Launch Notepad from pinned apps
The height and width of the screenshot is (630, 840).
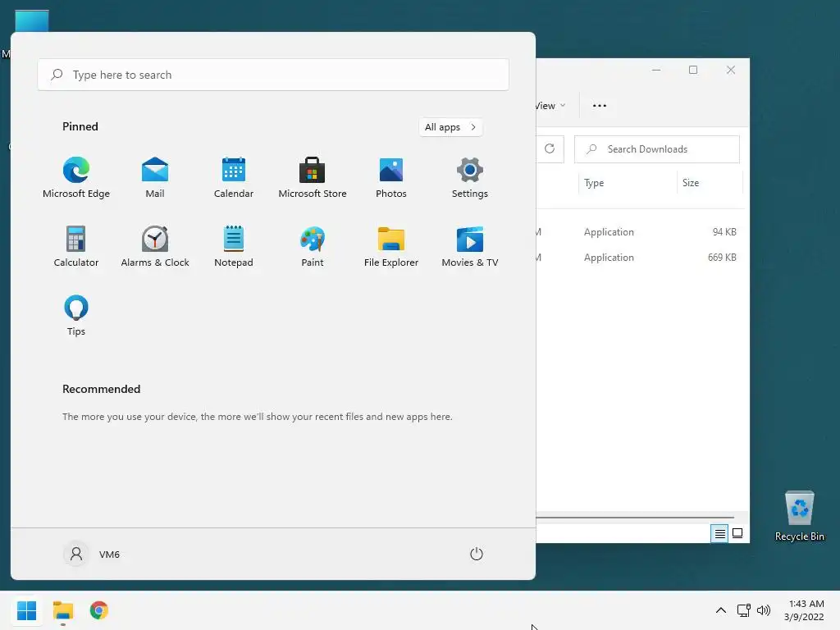pos(234,246)
